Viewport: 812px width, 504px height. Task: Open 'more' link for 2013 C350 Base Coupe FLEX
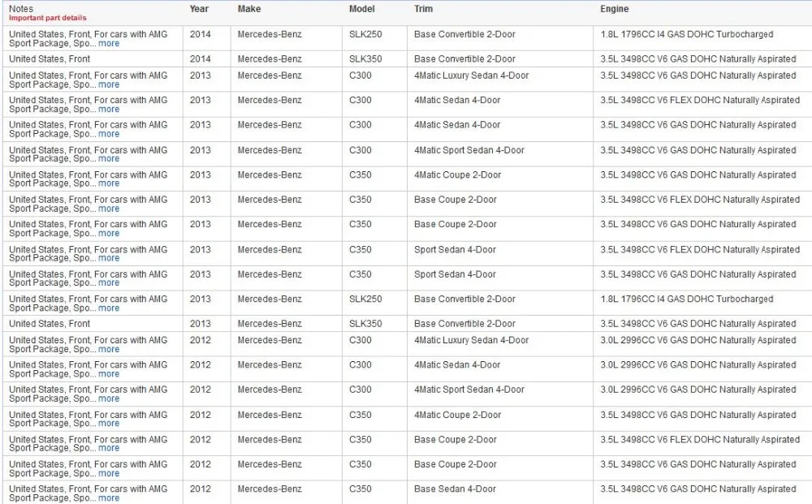click(109, 209)
